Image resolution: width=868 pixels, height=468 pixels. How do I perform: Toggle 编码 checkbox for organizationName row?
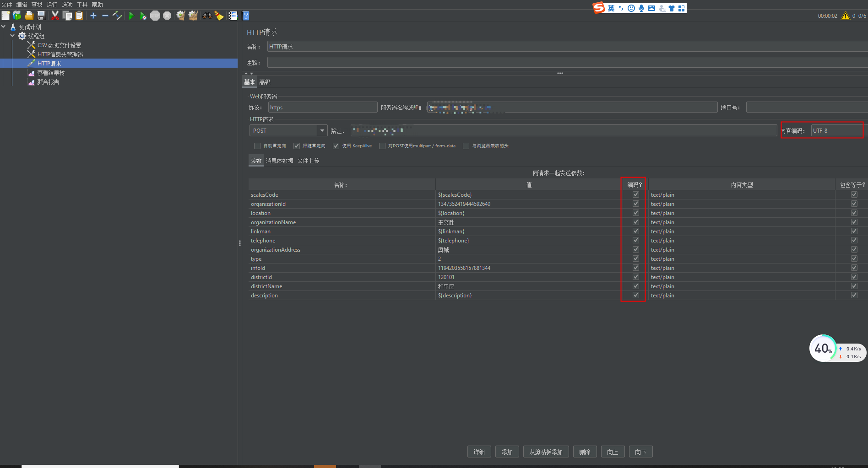pyautogui.click(x=636, y=222)
